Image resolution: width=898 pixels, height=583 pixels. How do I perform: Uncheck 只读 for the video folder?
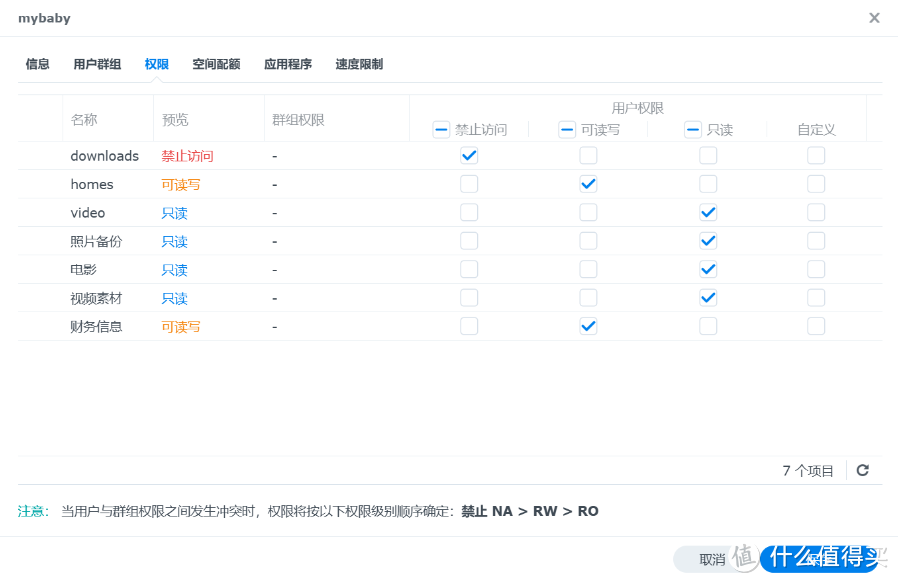[708, 212]
